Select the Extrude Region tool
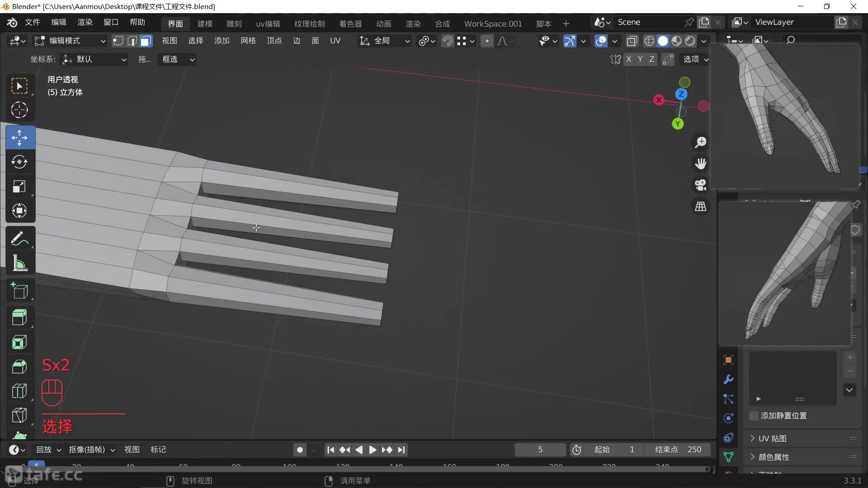Screen dimensions: 868x488 [x=19, y=317]
